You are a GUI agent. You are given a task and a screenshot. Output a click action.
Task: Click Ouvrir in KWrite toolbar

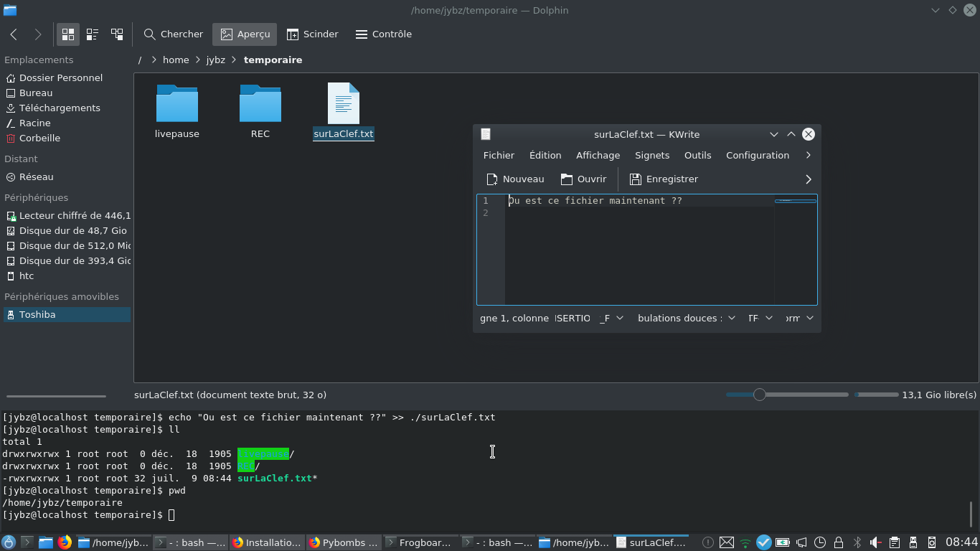pos(583,179)
